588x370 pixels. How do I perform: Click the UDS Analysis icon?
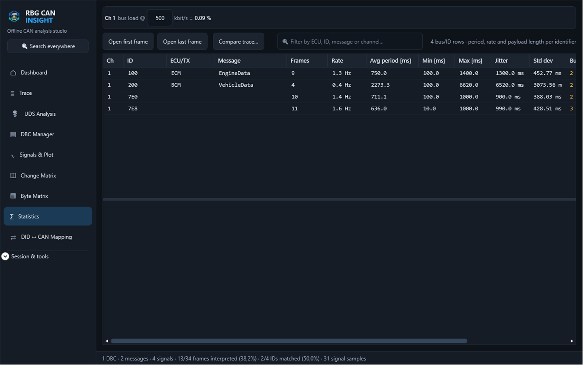[15, 114]
